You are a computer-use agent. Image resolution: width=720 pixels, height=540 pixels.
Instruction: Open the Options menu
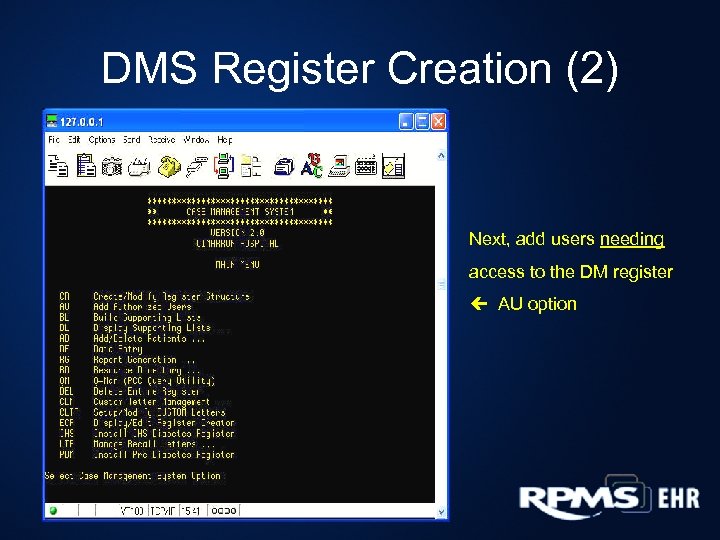[101, 140]
